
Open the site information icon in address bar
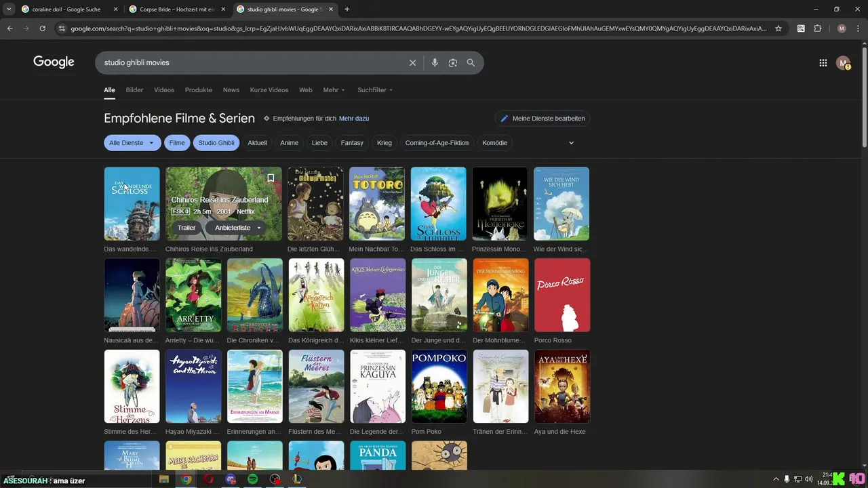coord(62,28)
